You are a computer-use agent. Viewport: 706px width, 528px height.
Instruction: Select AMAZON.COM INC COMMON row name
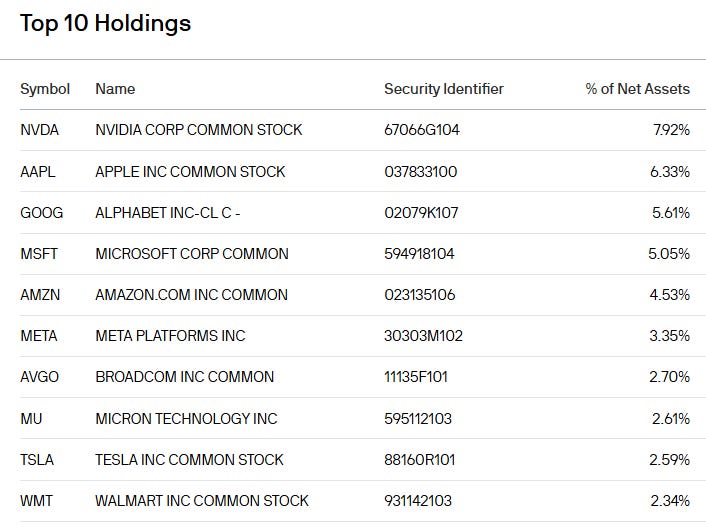click(191, 295)
